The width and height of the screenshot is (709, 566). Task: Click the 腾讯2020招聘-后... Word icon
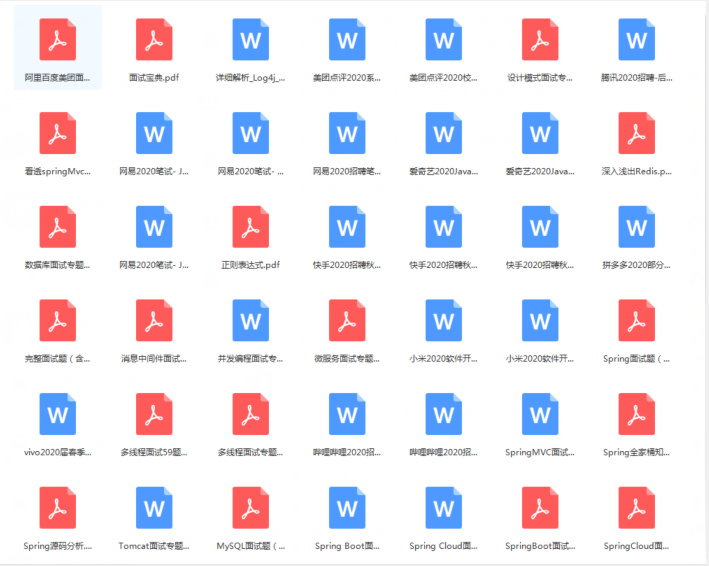click(637, 39)
